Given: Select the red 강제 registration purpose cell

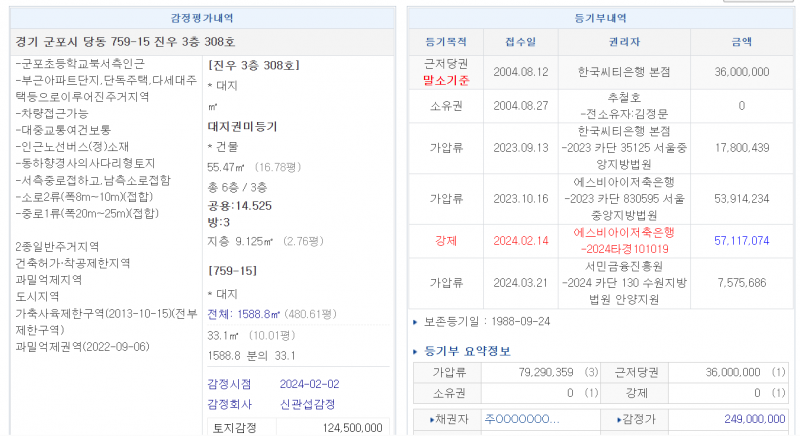Looking at the screenshot, I should point(445,241).
